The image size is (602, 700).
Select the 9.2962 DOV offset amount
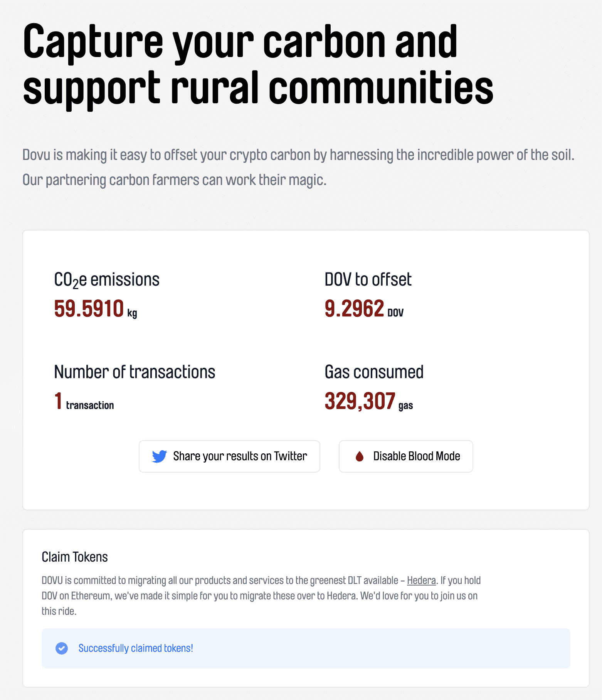point(355,309)
